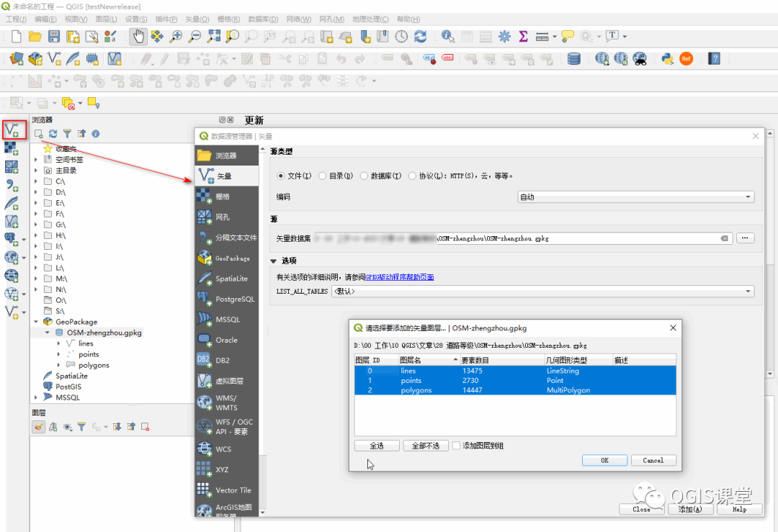Open the 编码 encoding dropdown
778x532 pixels.
click(x=635, y=197)
